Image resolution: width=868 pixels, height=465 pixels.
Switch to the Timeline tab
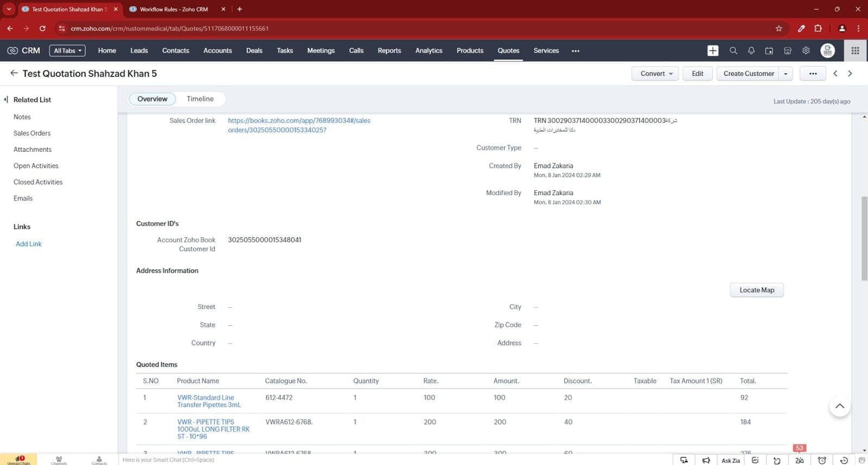(200, 99)
